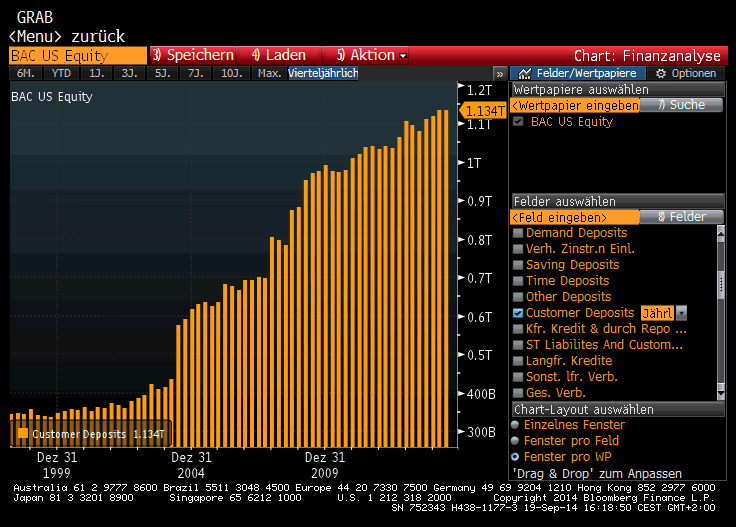Choose the 5J. time range
The height and width of the screenshot is (527, 736).
click(x=162, y=74)
